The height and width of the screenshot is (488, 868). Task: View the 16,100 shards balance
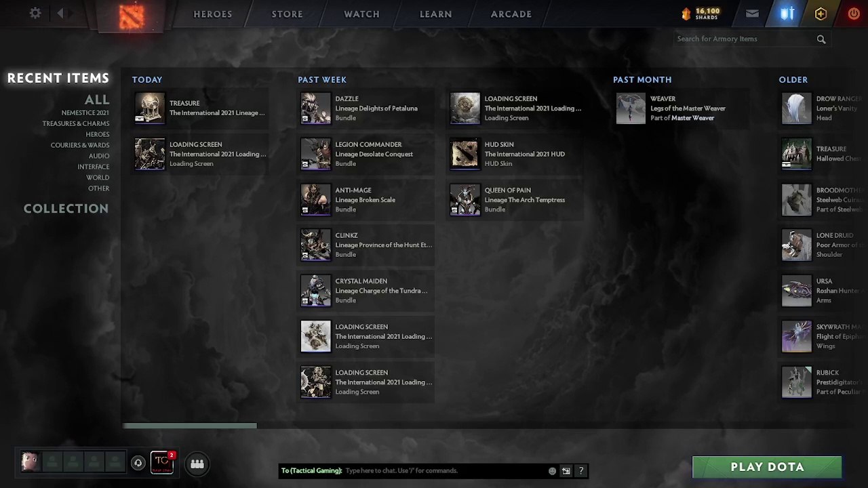pyautogui.click(x=701, y=14)
